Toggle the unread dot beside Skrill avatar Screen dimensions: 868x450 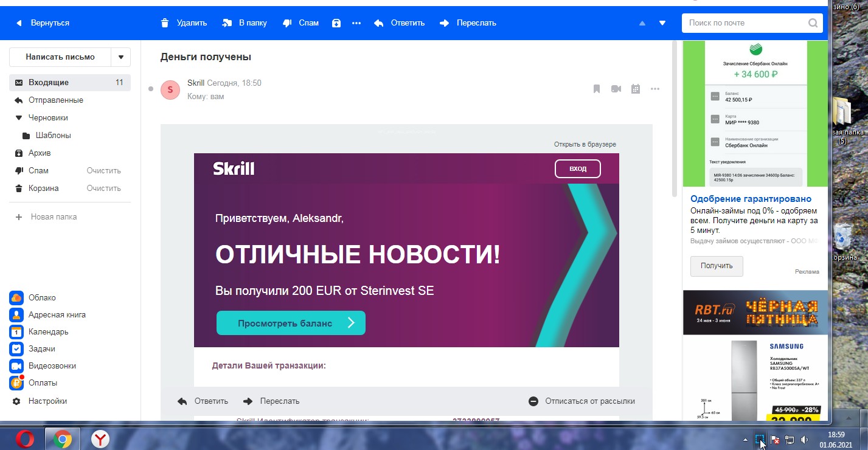(x=151, y=89)
